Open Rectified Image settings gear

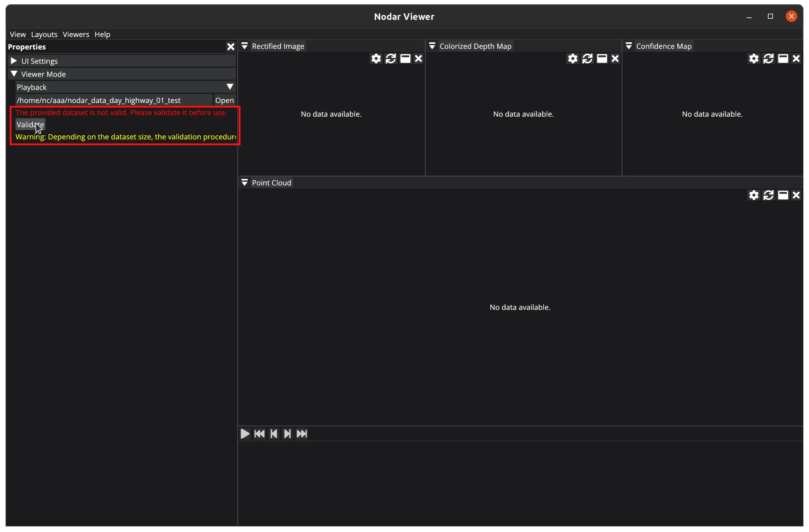[376, 59]
